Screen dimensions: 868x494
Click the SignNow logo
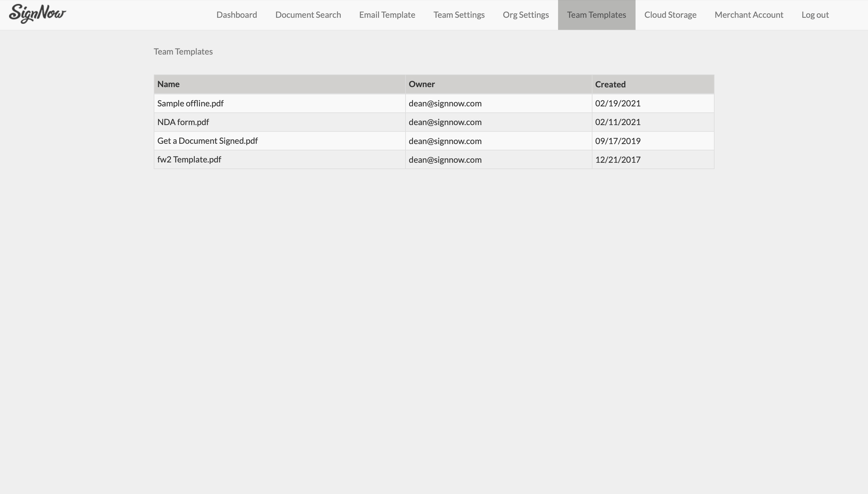37,14
